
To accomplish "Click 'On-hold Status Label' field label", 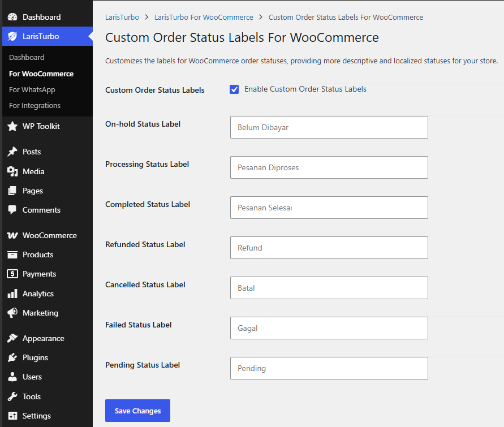I will (x=143, y=124).
